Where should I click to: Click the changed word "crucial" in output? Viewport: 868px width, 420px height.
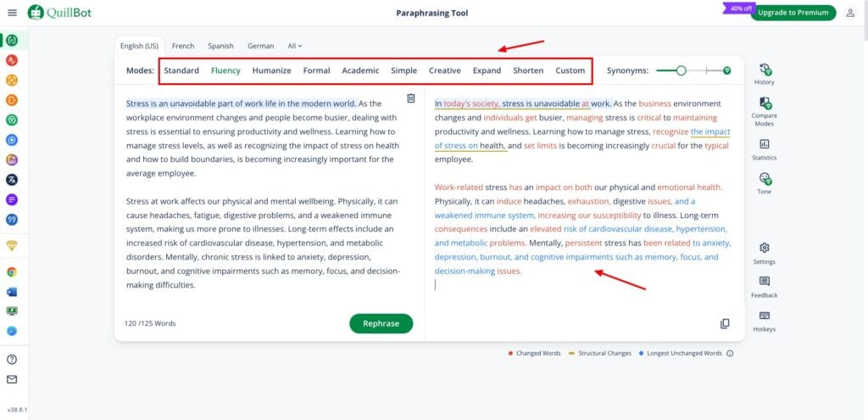coord(663,146)
